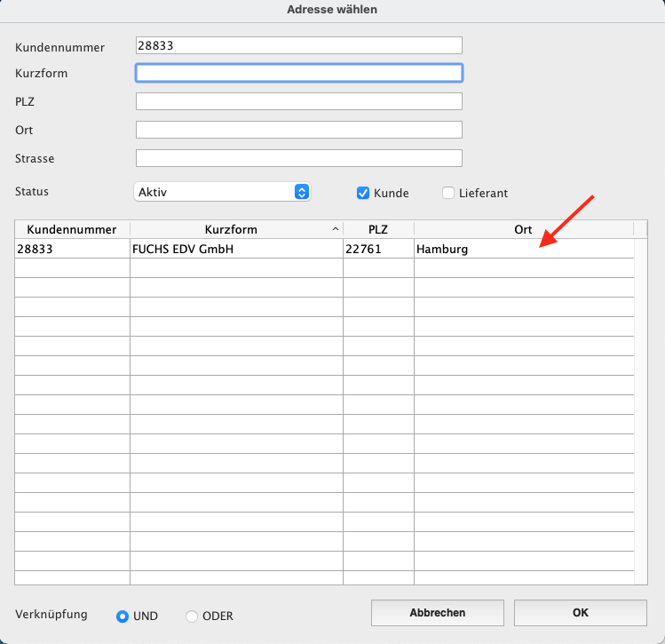Enable the Lieferant checkbox

coord(448,193)
